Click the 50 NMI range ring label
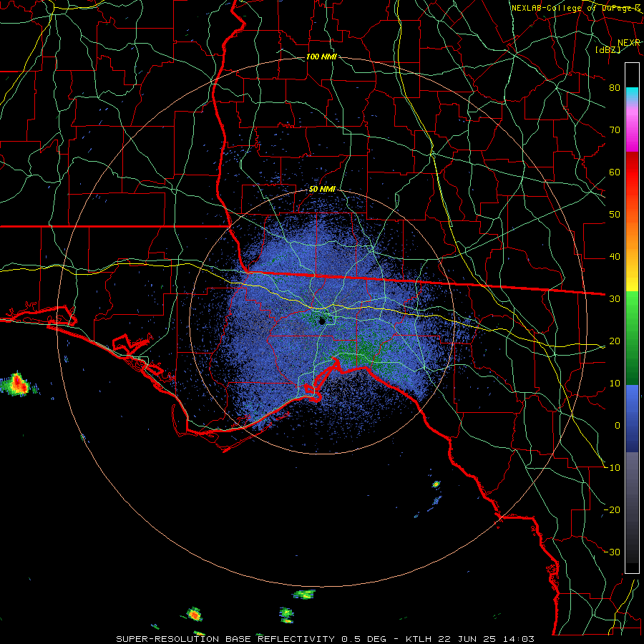The width and height of the screenshot is (644, 644). coord(322,189)
